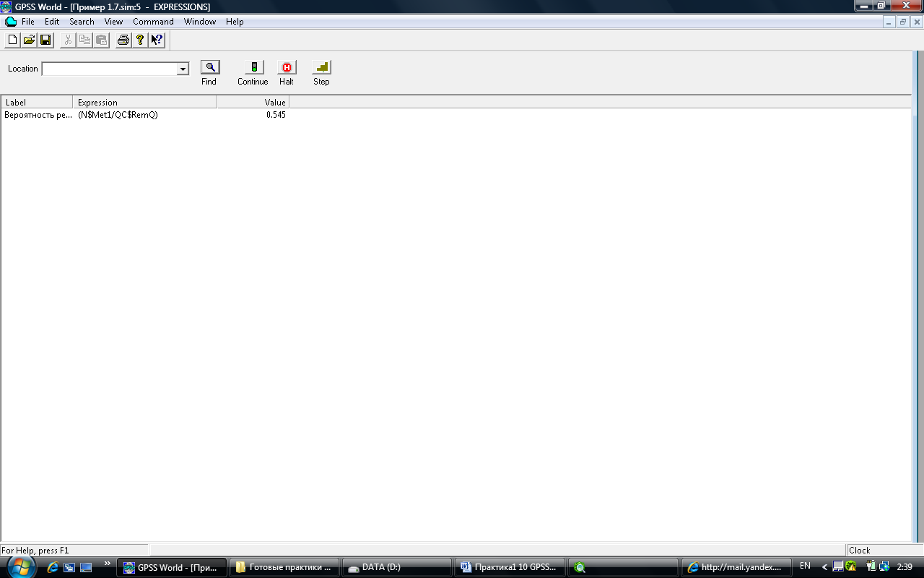Open the View menu
The height and width of the screenshot is (578, 924).
(x=113, y=22)
